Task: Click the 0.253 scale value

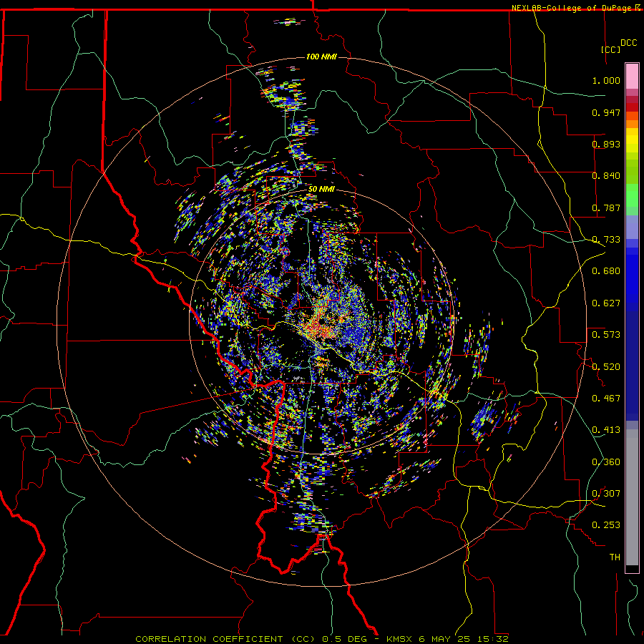Action: (x=606, y=525)
